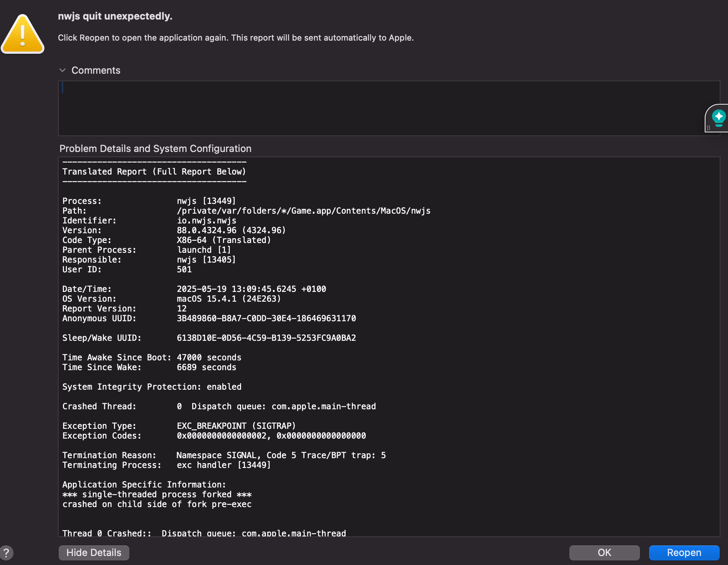
Task: Click 'Time Since Wake' value '6689 seconds'
Action: pyautogui.click(x=206, y=367)
